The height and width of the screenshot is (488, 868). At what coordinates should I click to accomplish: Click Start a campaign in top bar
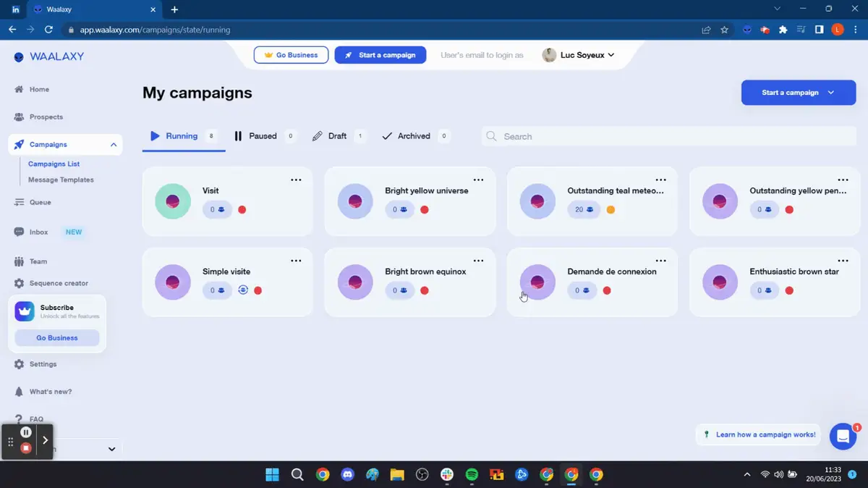[380, 55]
